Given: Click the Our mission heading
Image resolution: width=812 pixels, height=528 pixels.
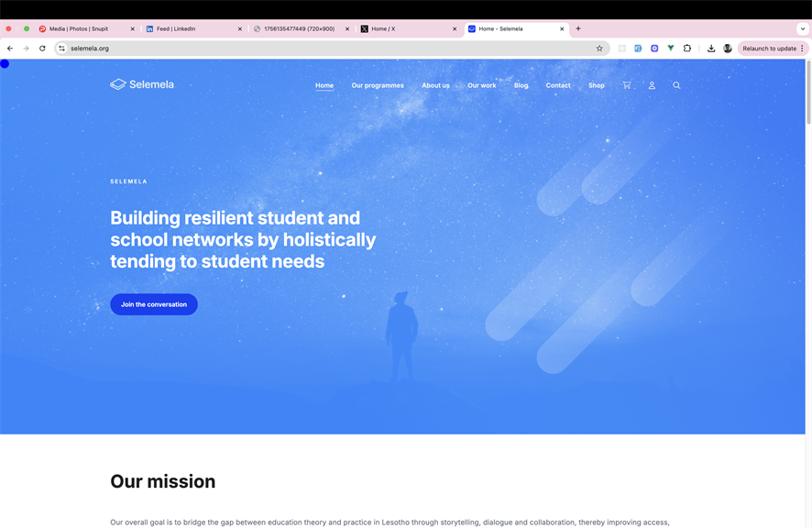Looking at the screenshot, I should (162, 481).
